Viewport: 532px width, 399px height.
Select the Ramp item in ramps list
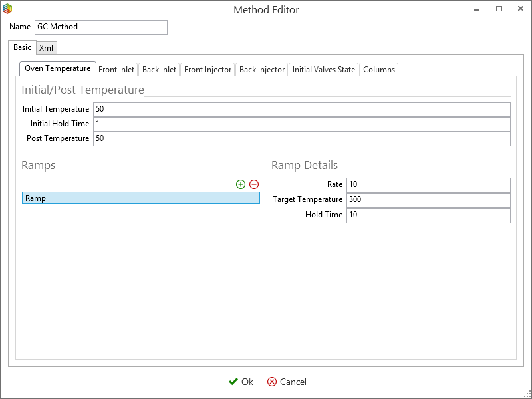pyautogui.click(x=141, y=198)
